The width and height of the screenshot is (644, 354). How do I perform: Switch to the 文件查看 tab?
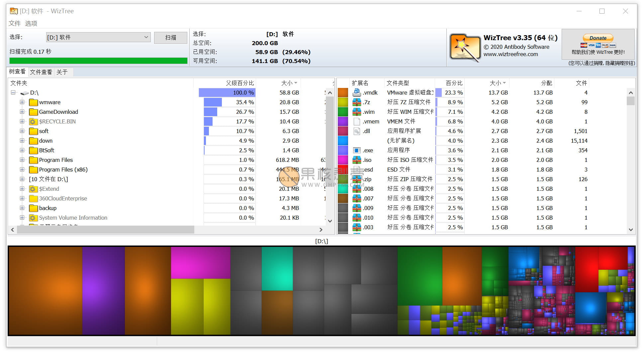point(41,72)
